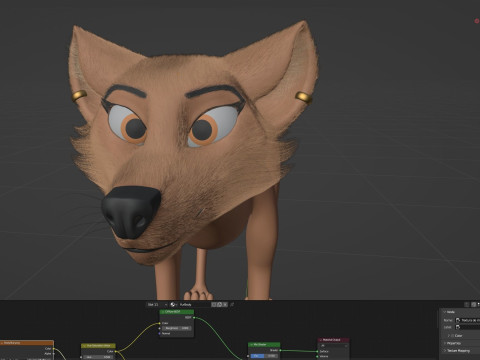Click the node Name field in sidebar
This screenshot has width=480, height=360.
tap(467, 320)
